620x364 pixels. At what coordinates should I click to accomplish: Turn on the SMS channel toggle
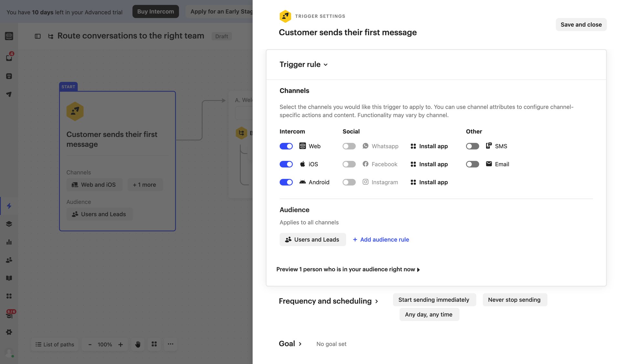472,146
